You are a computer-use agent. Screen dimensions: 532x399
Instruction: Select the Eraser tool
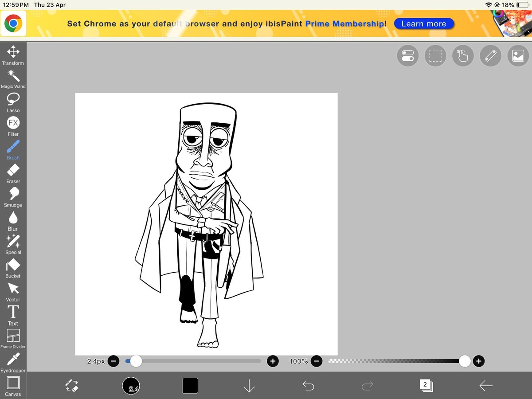click(13, 173)
